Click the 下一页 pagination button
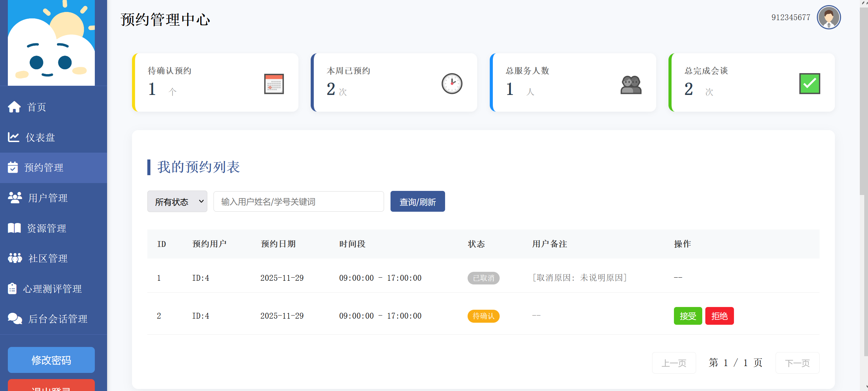 click(797, 363)
